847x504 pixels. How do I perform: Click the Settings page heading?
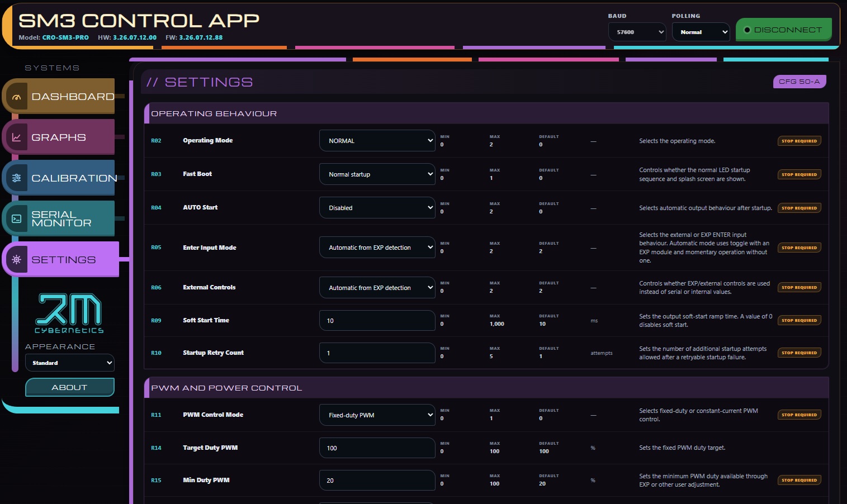click(199, 82)
